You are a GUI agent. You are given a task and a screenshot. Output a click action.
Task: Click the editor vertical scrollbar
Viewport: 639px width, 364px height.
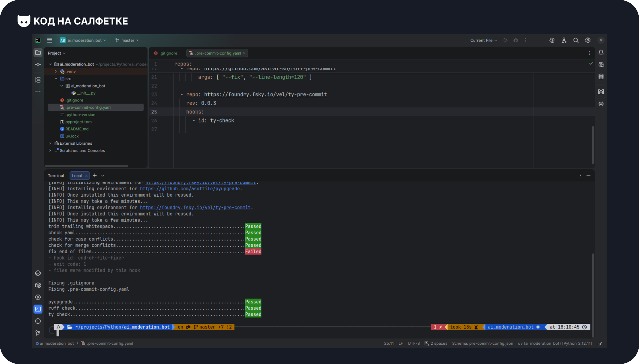[593, 145]
